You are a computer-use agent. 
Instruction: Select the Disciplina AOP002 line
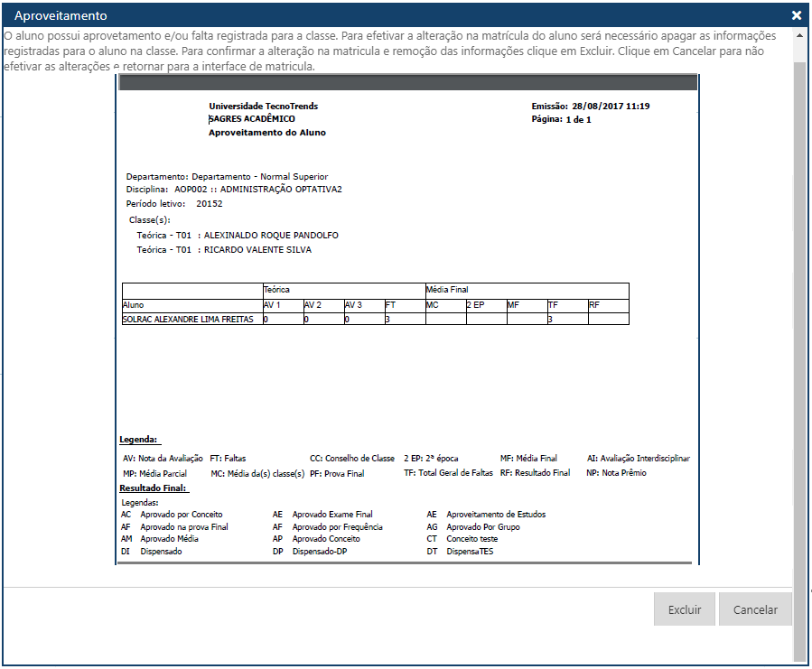pos(233,190)
